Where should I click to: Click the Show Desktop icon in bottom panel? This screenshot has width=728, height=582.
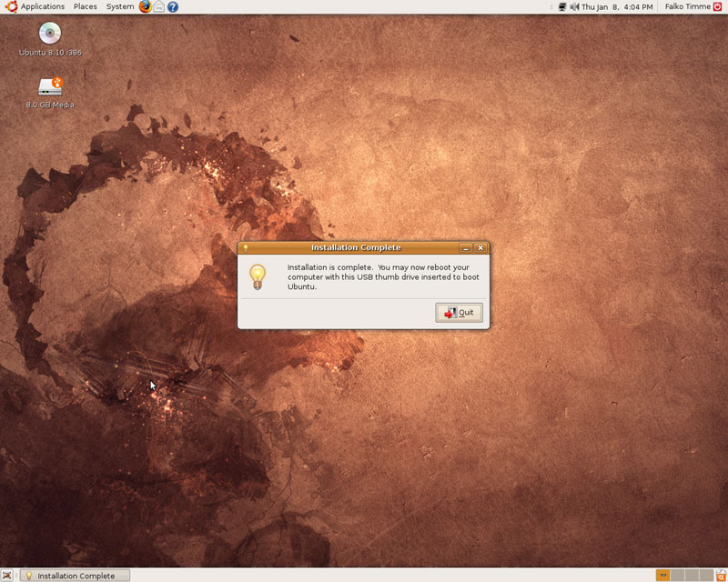coord(6,576)
